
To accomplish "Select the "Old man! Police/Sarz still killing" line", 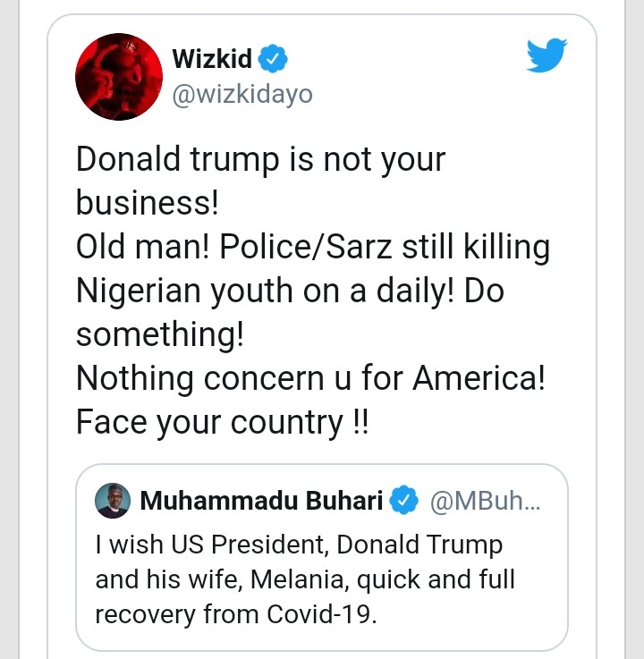I will pyautogui.click(x=312, y=247).
